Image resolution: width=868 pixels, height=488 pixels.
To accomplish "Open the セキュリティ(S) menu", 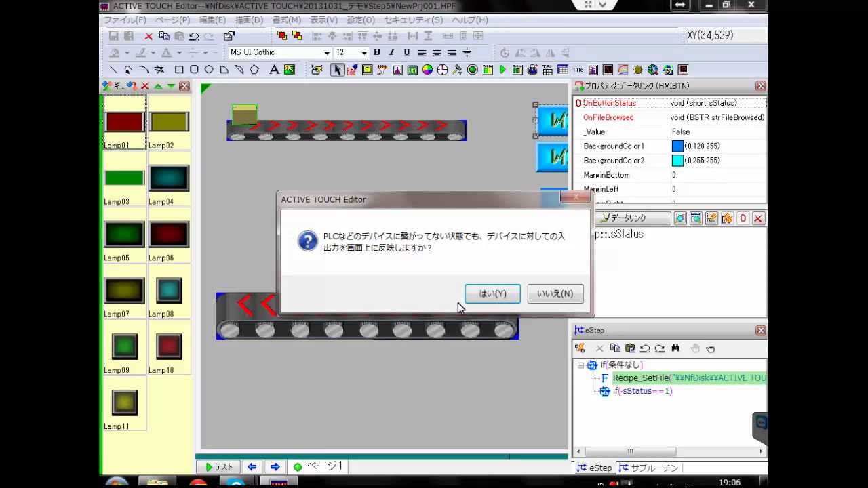I will [414, 20].
